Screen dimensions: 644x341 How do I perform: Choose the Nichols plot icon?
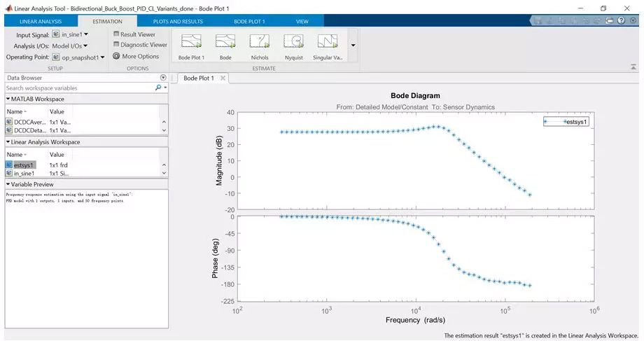click(x=259, y=42)
